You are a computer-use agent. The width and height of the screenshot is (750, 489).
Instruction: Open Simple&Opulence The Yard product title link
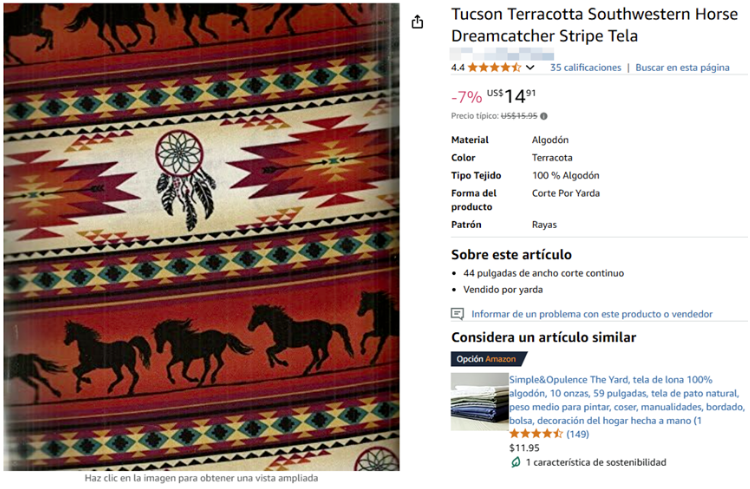[x=627, y=400]
